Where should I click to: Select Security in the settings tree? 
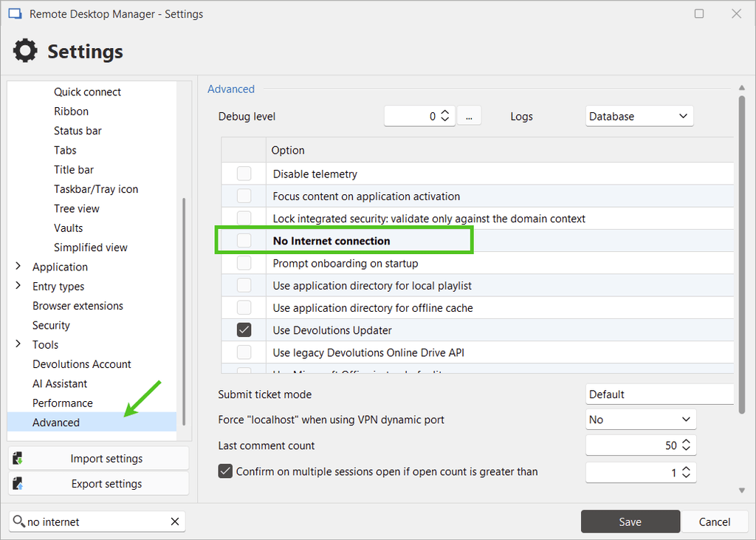coord(51,325)
